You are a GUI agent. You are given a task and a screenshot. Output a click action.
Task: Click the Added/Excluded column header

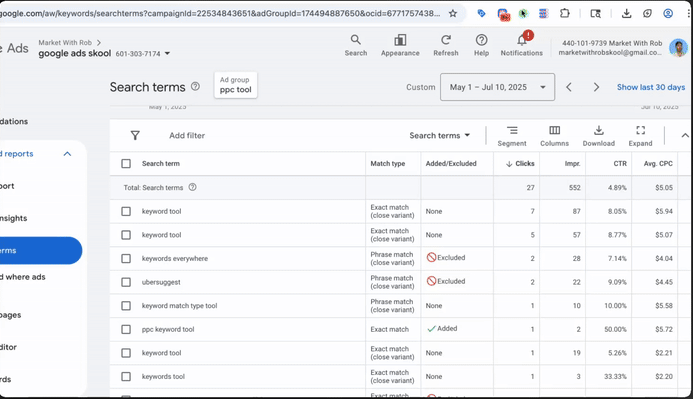(x=451, y=163)
